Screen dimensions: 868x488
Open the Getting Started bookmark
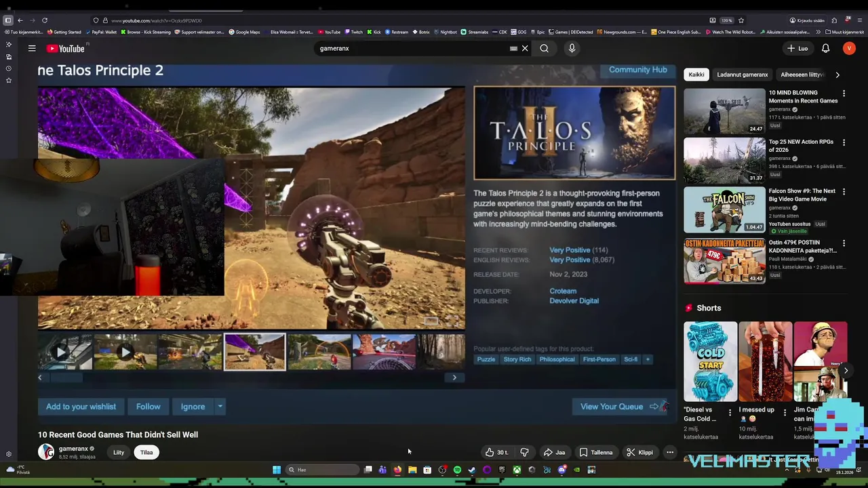pyautogui.click(x=64, y=32)
